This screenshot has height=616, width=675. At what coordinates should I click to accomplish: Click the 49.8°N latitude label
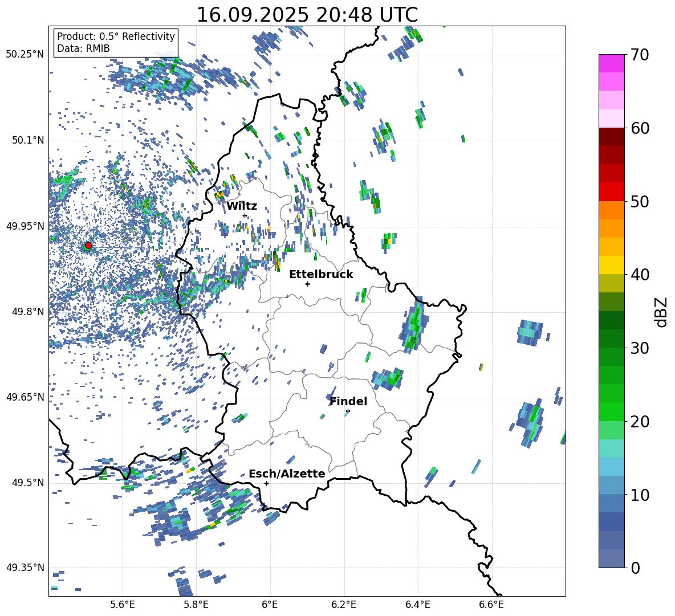click(27, 312)
